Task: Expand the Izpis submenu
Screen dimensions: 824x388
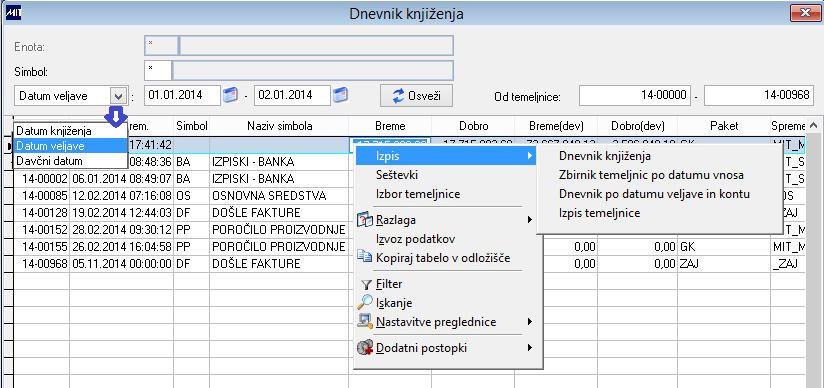Action: 446,156
